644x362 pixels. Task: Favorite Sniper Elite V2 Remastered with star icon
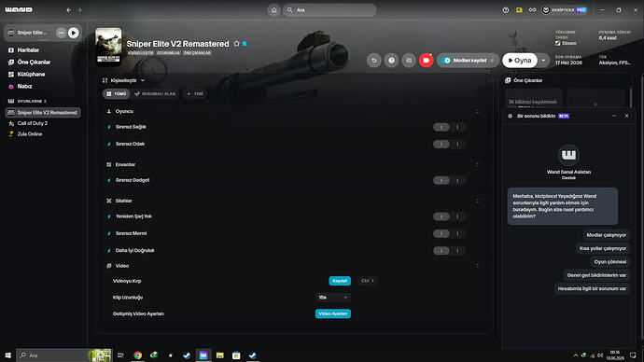coord(236,44)
